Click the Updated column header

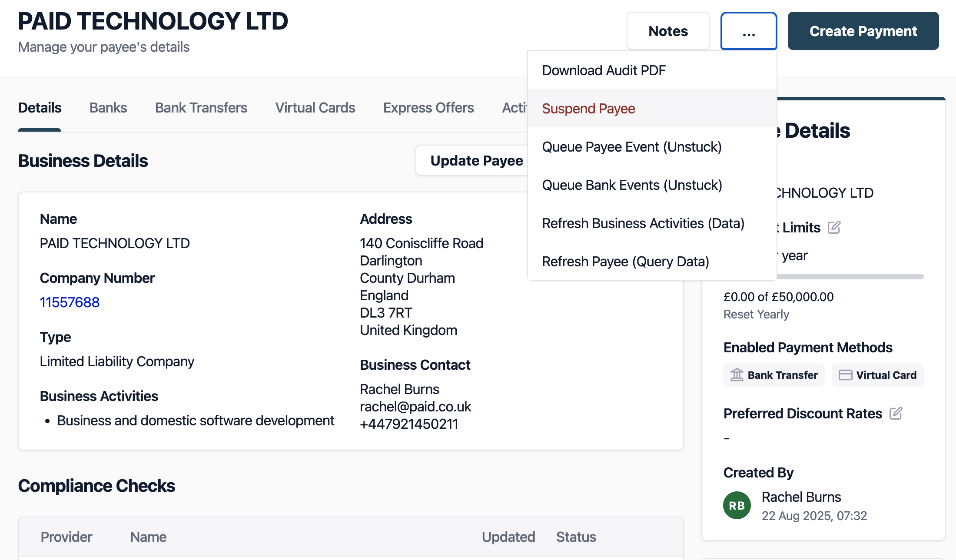click(508, 537)
